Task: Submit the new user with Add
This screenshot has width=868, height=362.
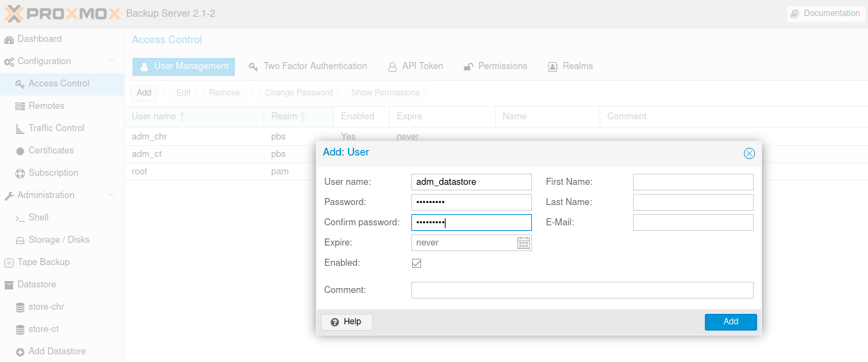Action: click(730, 322)
